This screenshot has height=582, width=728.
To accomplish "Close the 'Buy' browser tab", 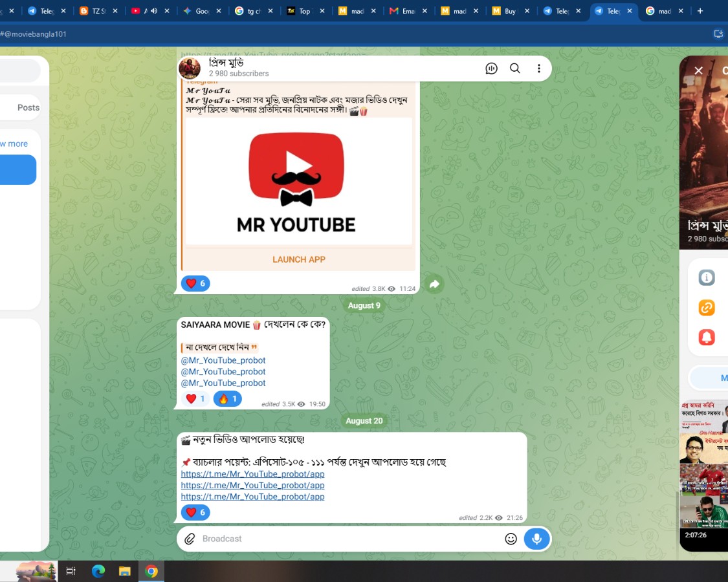I will tap(527, 11).
